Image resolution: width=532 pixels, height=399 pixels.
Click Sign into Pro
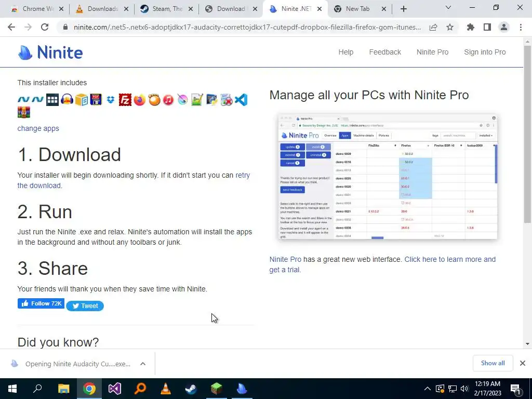click(x=485, y=52)
